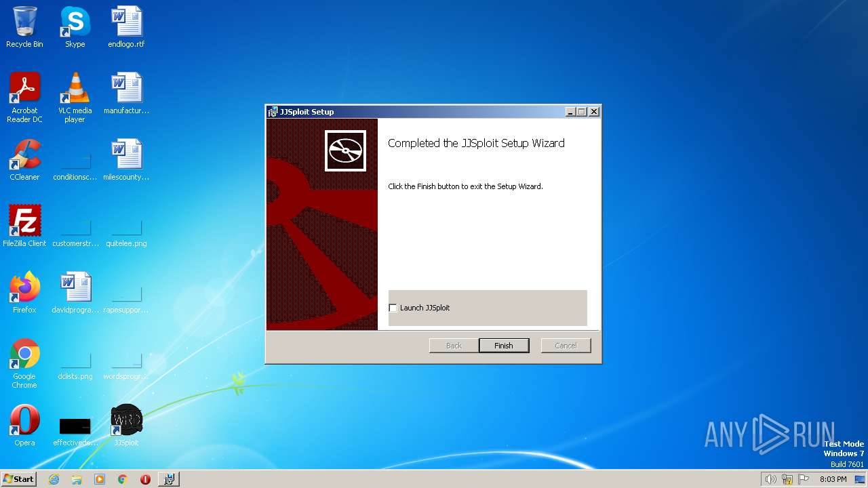Select the Google Chrome shortcut
868x488 pixels.
click(24, 363)
